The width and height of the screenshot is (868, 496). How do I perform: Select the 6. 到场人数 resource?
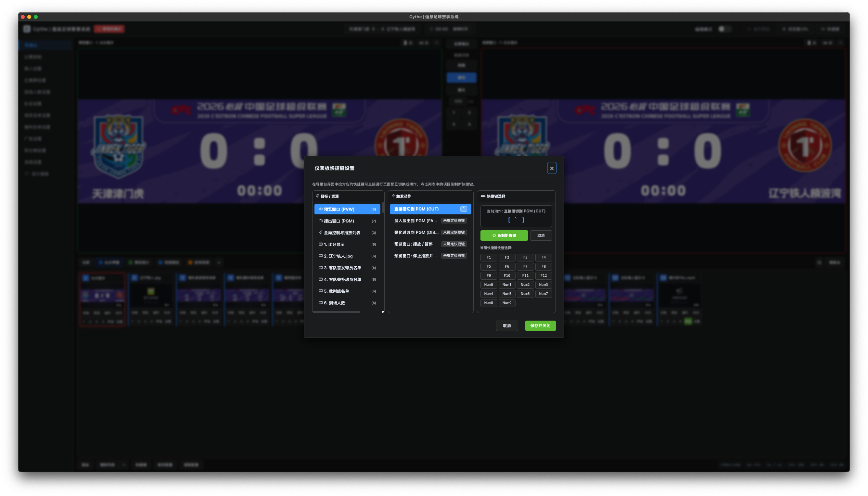coord(347,303)
